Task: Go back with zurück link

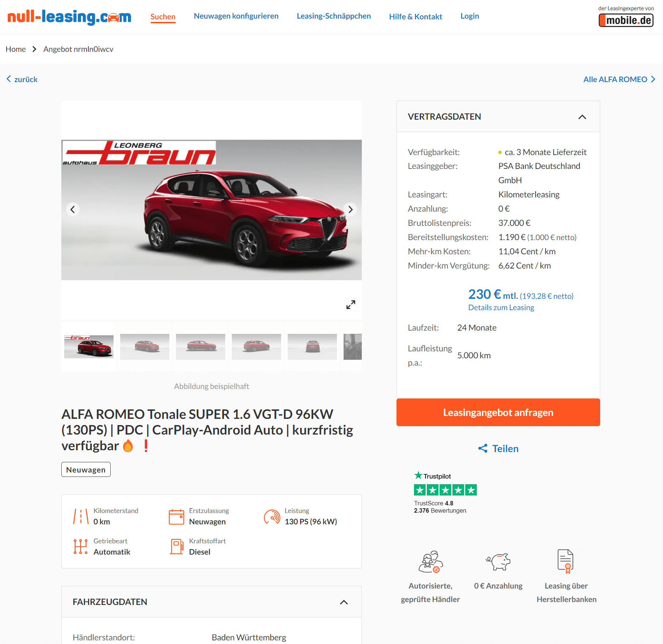Action: pos(22,79)
